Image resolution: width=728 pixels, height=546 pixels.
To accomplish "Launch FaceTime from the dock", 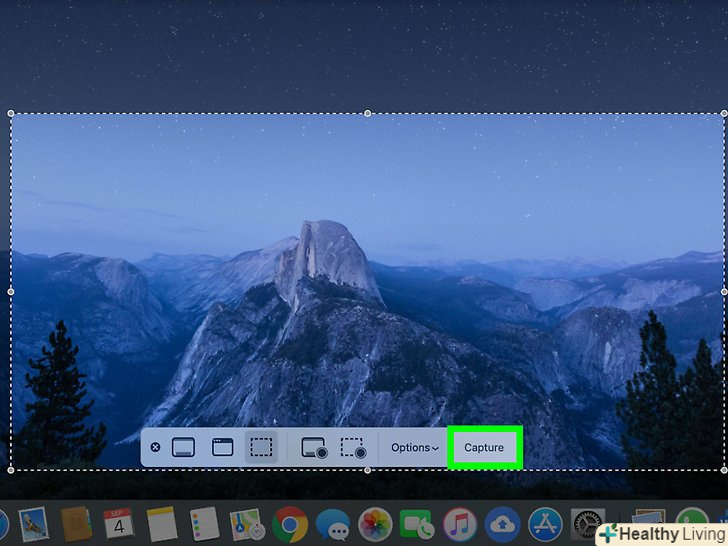I will coord(415,524).
